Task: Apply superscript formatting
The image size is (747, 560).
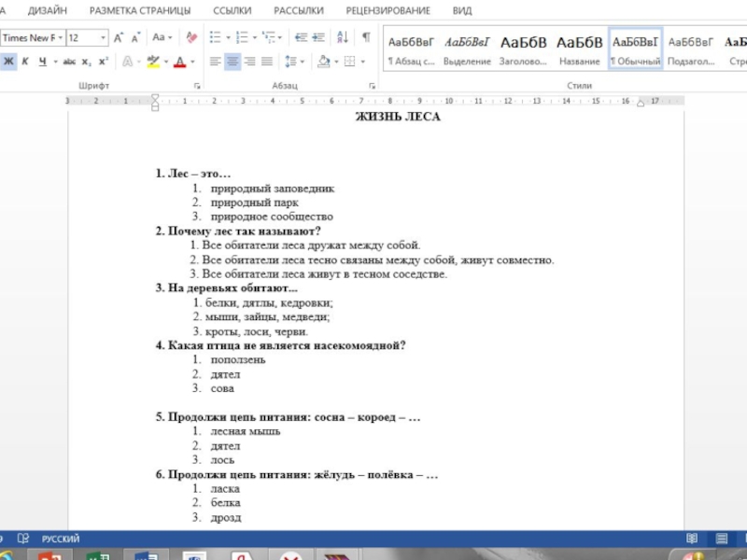Action: pos(103,62)
